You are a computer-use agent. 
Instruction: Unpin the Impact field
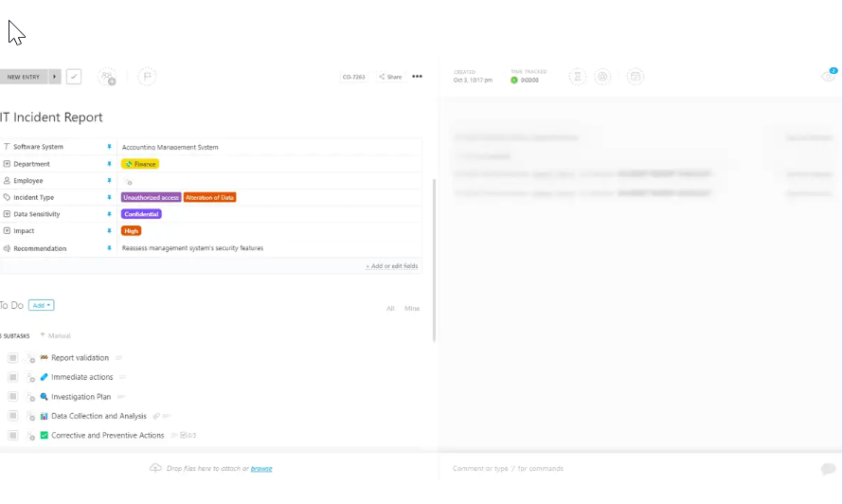(109, 231)
